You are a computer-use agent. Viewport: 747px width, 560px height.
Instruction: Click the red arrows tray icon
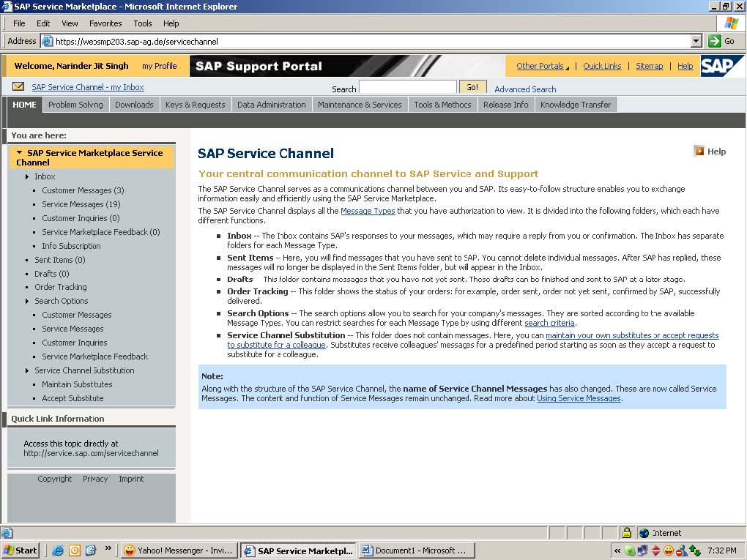coord(655,551)
